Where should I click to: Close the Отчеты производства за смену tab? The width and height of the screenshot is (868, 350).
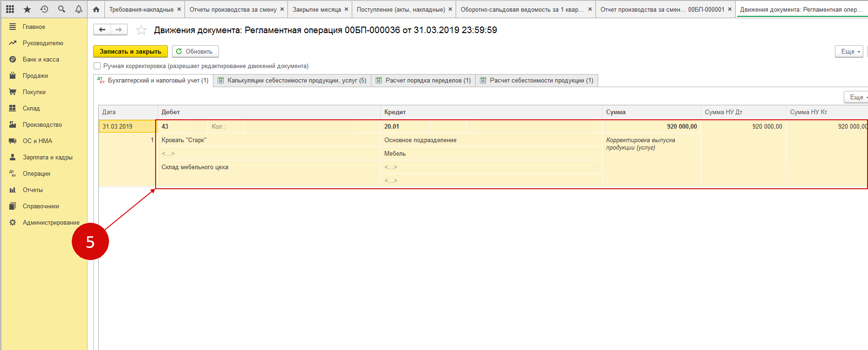(282, 9)
